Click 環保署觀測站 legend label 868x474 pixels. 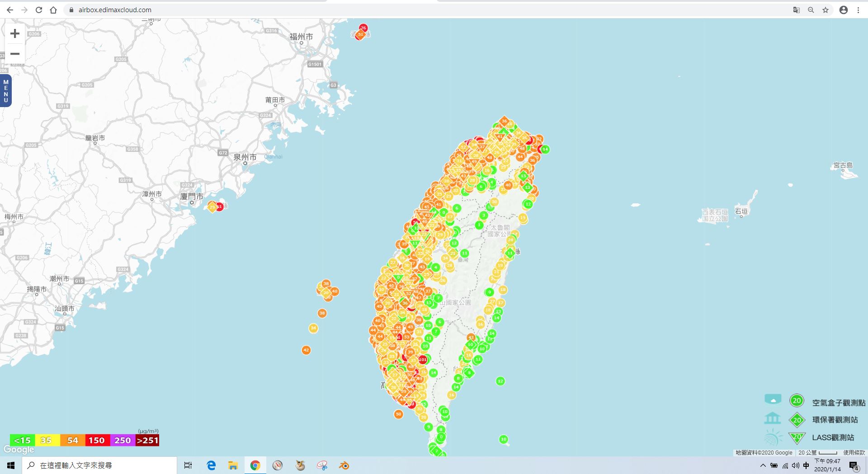point(835,420)
